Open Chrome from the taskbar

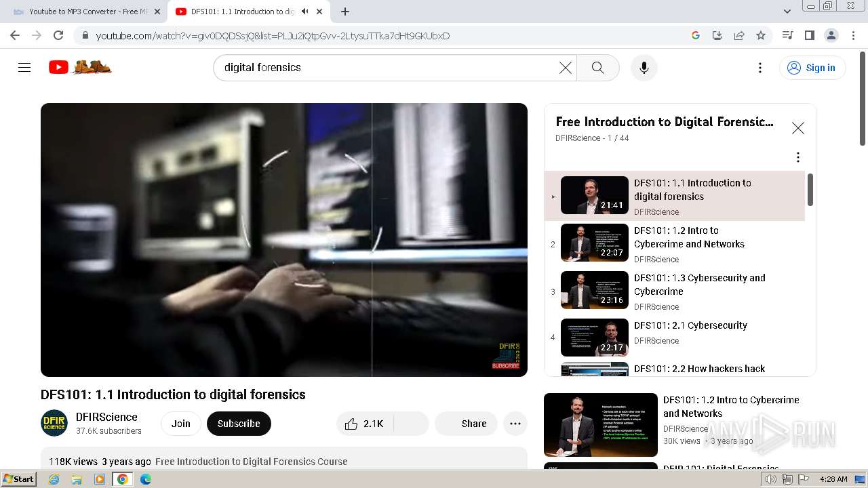pos(123,479)
